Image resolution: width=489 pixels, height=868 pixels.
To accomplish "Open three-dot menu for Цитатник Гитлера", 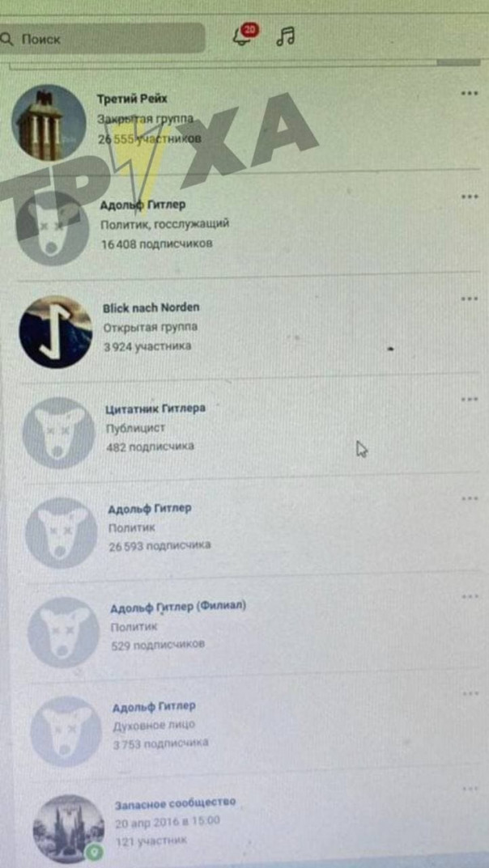I will [470, 399].
